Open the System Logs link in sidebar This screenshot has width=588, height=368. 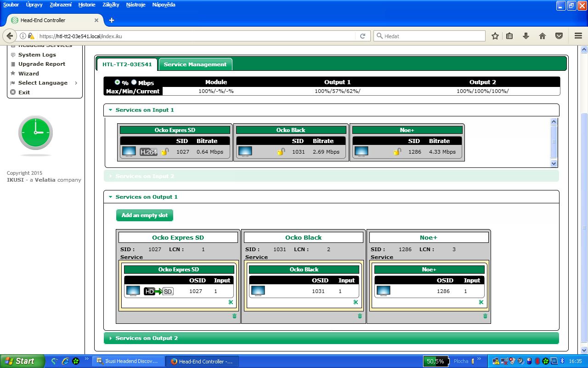tap(37, 55)
